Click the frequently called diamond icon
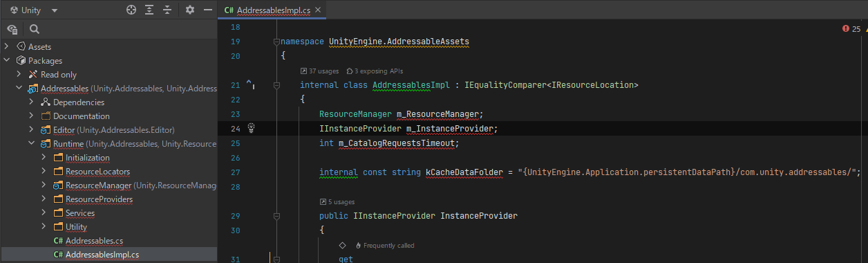Image resolution: width=868 pixels, height=263 pixels. click(342, 245)
